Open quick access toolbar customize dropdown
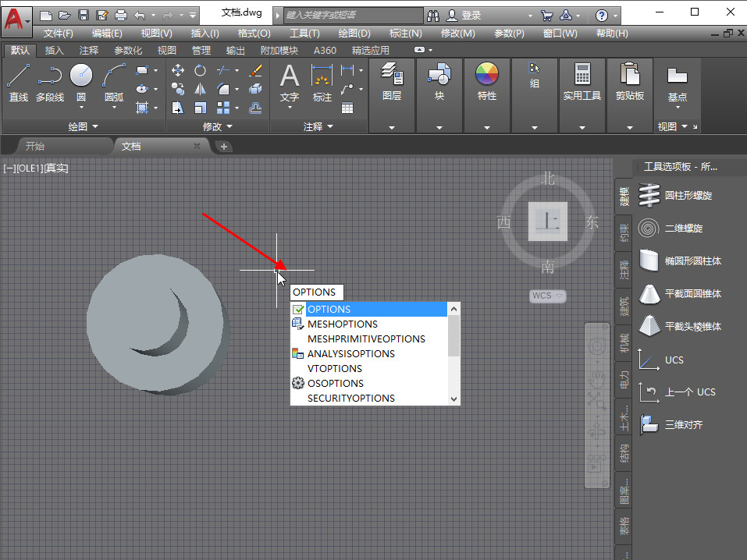Viewport: 747px width, 560px height. pyautogui.click(x=193, y=16)
